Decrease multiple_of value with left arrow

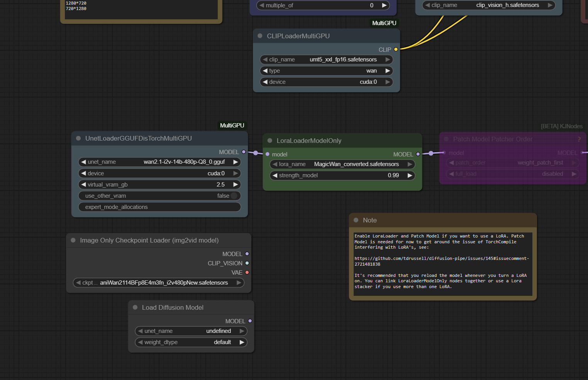[x=262, y=5]
